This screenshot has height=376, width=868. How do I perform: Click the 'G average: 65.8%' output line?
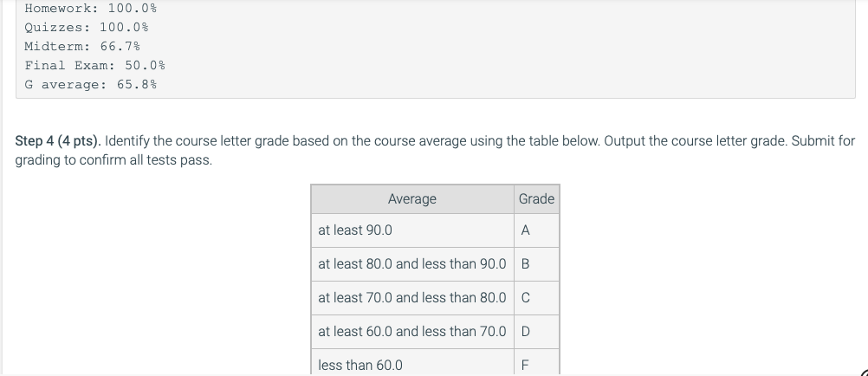click(91, 84)
